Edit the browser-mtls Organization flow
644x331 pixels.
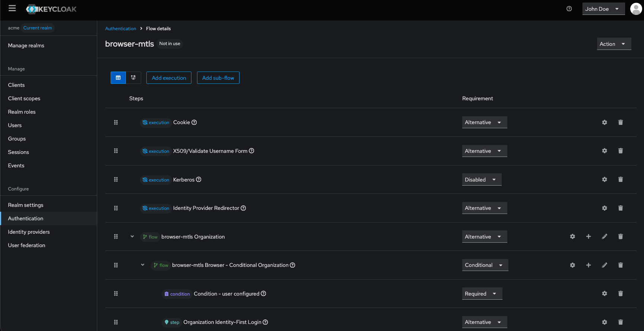[605, 236]
